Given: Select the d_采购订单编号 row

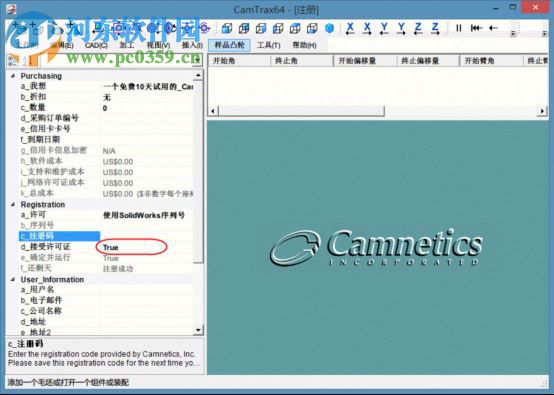Looking at the screenshot, I should pos(106,118).
